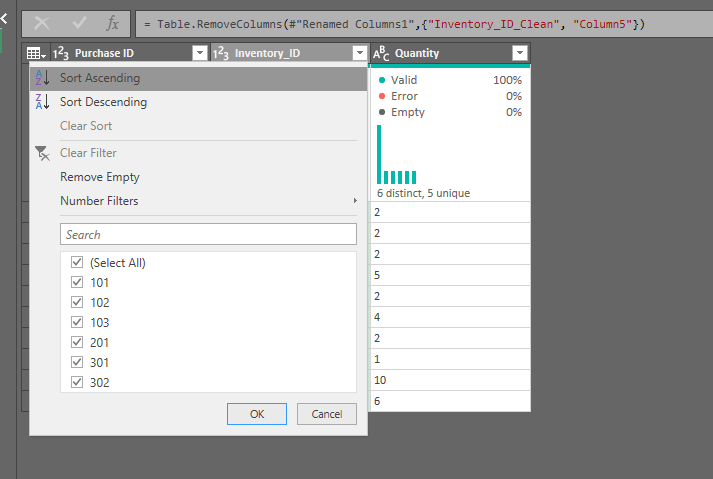Uncheck the 101 value checkbox
This screenshot has width=713, height=479.
tap(77, 282)
